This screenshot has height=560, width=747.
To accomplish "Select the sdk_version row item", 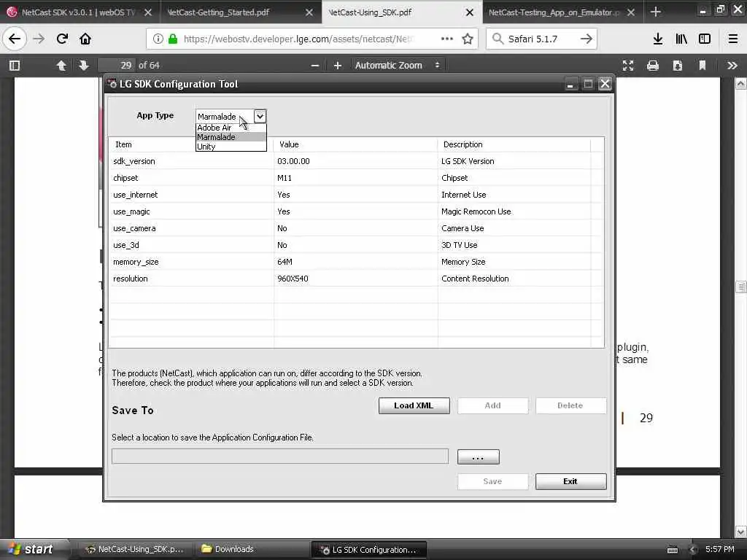I will [x=134, y=161].
